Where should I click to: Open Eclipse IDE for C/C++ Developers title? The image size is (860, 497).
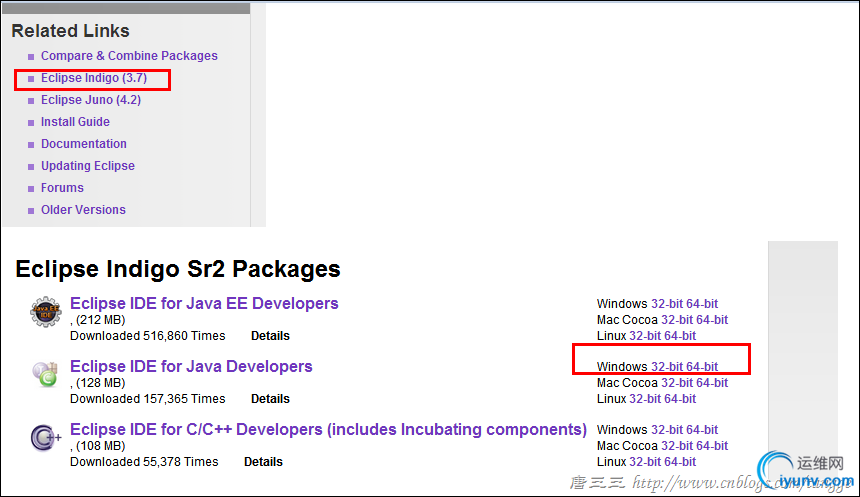pos(329,430)
